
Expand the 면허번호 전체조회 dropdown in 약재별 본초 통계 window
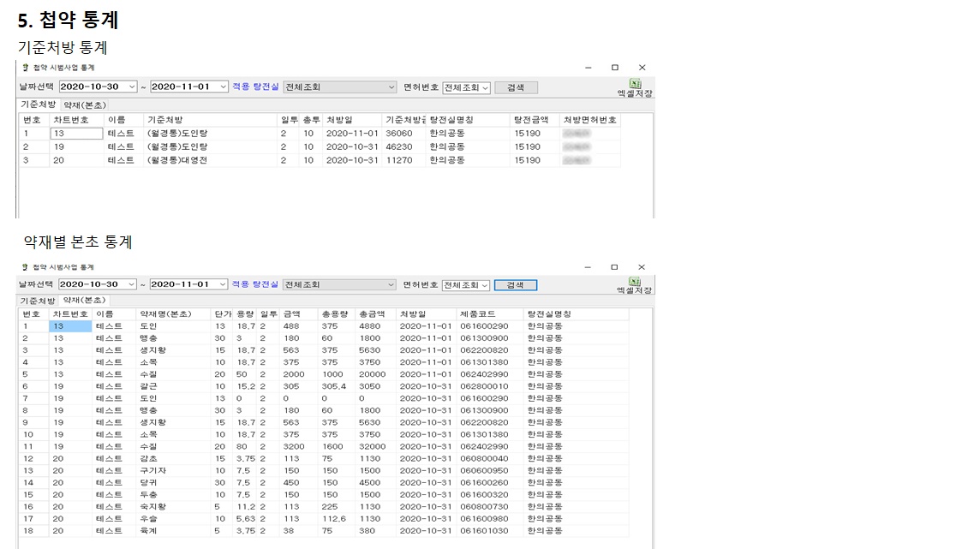(x=485, y=285)
